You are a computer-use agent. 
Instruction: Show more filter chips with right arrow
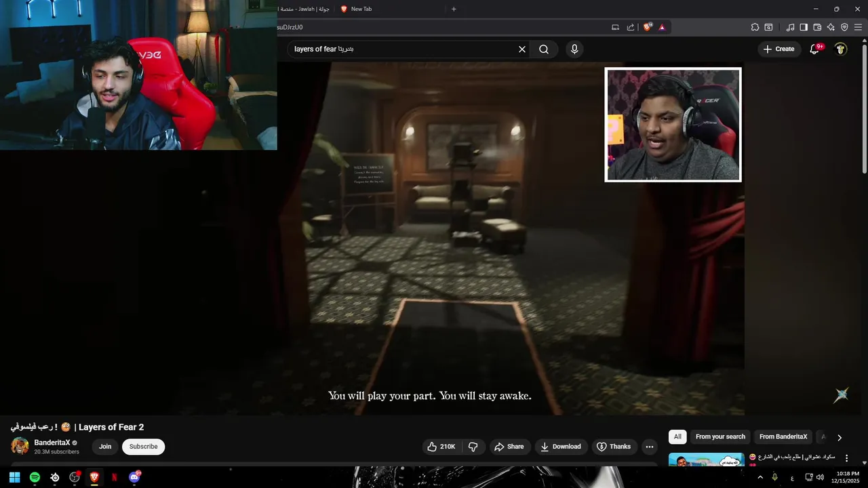840,438
